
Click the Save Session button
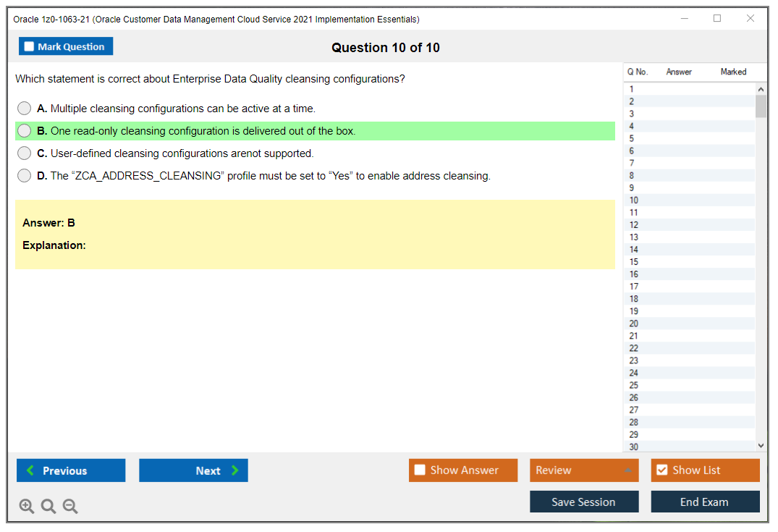[584, 501]
